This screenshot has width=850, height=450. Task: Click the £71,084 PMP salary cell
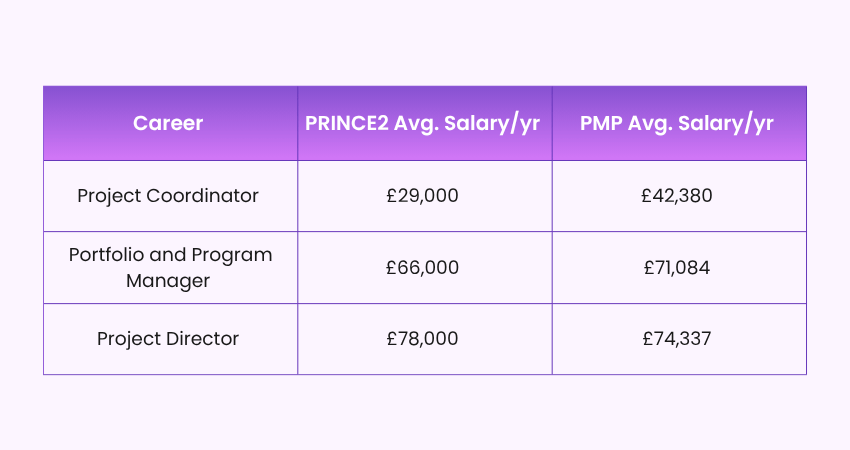679,268
